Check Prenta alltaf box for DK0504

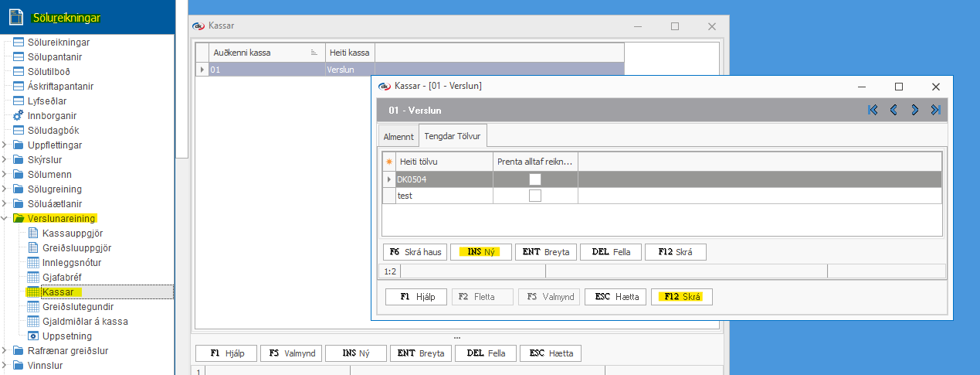click(535, 179)
